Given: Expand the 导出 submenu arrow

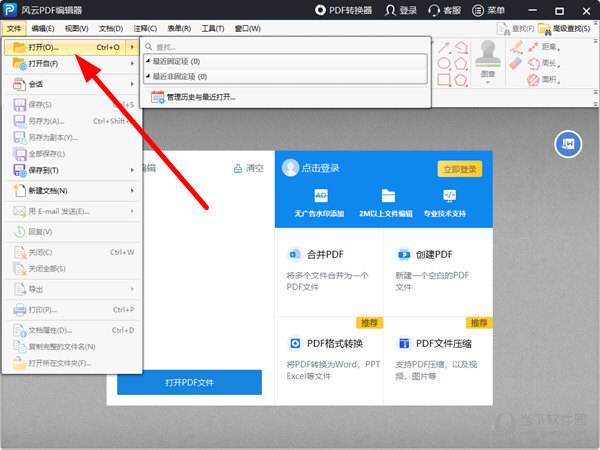Looking at the screenshot, I should 132,289.
